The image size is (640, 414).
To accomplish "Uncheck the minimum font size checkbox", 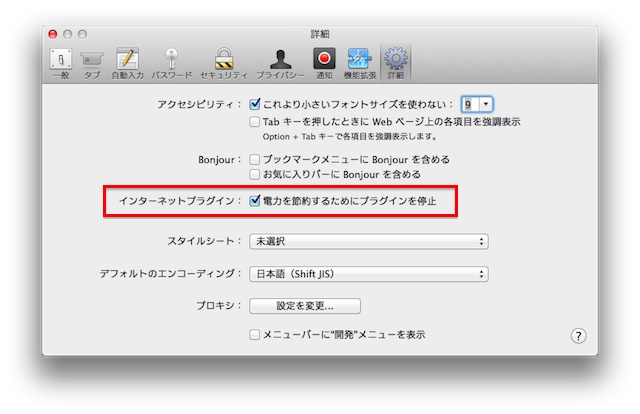I will coord(255,104).
